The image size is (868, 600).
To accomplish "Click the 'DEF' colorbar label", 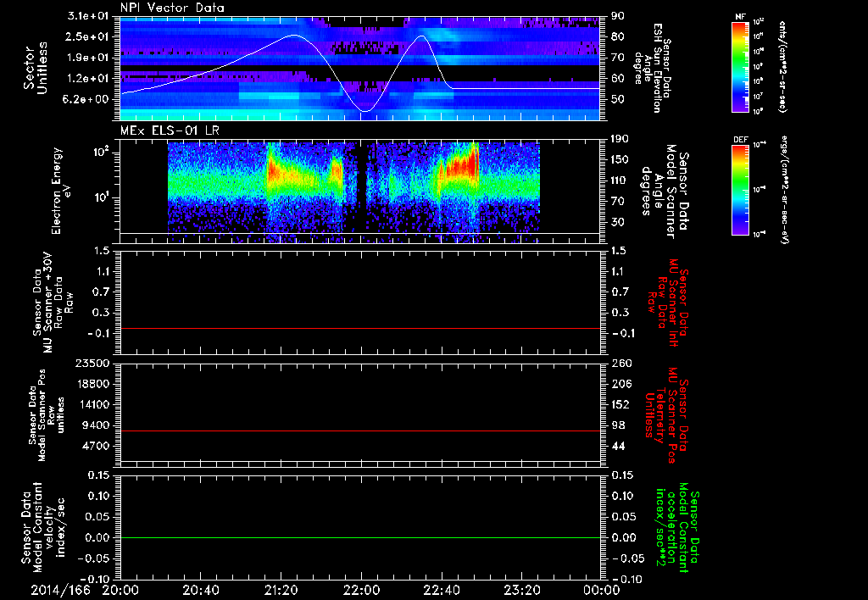I will pos(741,140).
